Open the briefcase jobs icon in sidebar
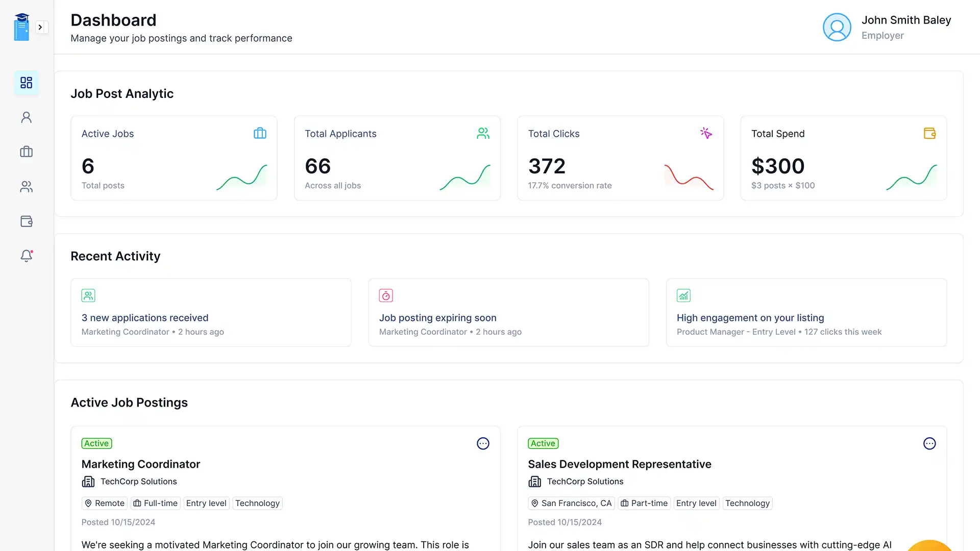Image resolution: width=980 pixels, height=551 pixels. pos(26,152)
